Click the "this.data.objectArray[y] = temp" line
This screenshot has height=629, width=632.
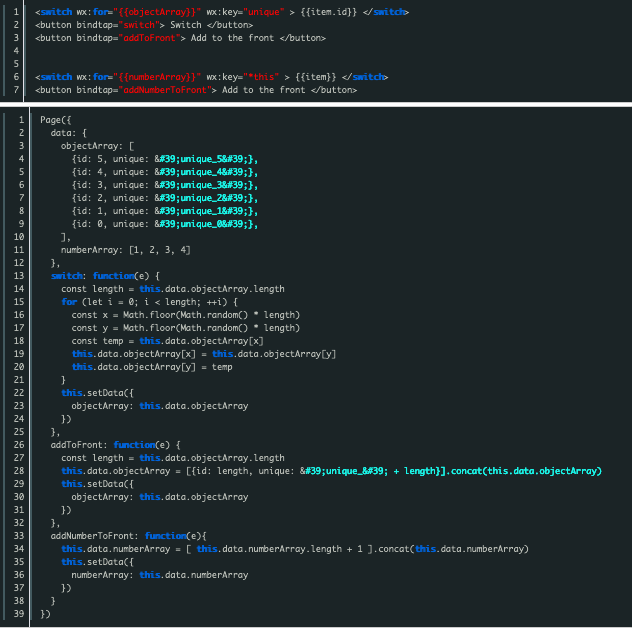coord(152,367)
